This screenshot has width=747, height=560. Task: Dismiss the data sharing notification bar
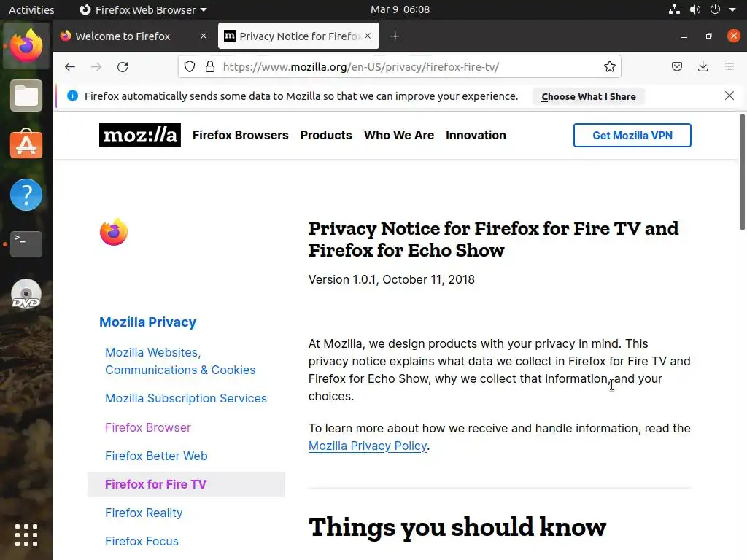[729, 96]
